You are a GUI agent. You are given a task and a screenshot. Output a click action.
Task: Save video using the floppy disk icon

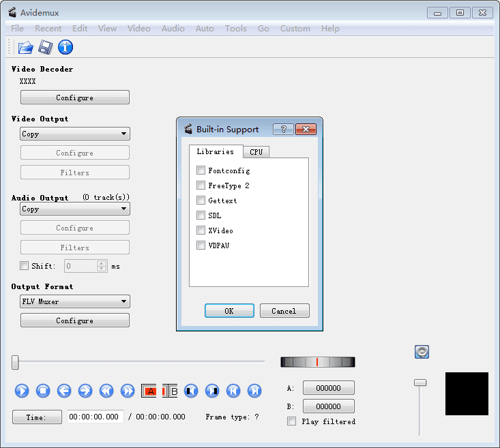(x=45, y=48)
